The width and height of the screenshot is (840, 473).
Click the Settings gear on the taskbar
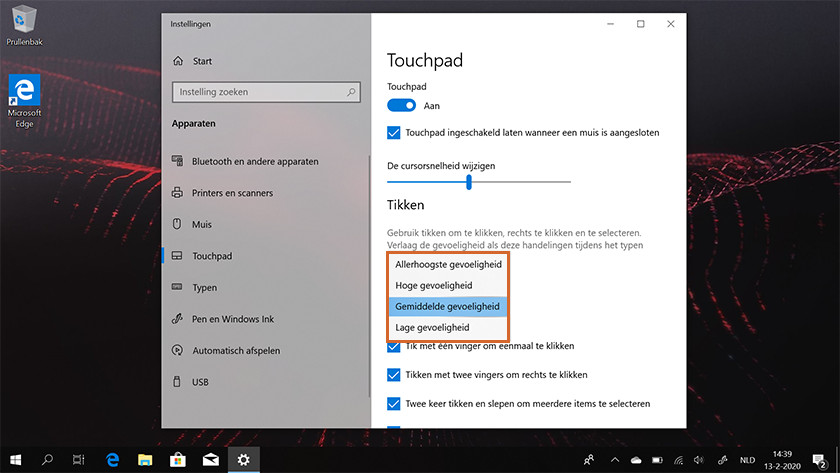pos(244,460)
